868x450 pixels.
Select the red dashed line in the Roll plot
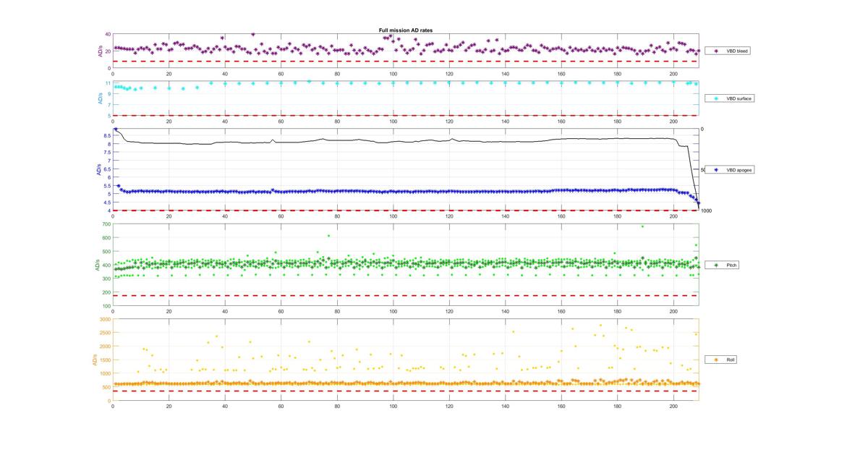[406, 391]
